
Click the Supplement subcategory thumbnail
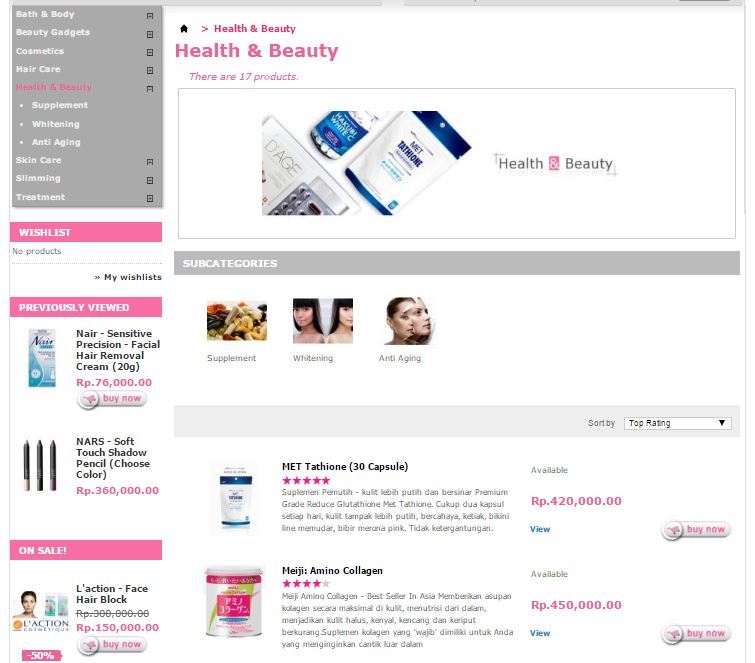click(237, 321)
